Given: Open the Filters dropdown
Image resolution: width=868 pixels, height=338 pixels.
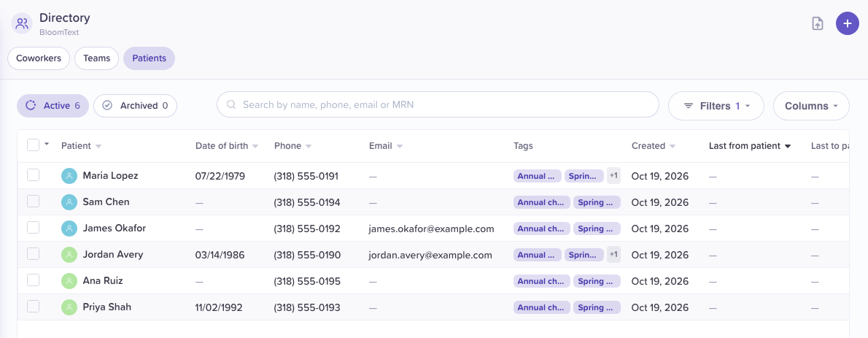Looking at the screenshot, I should (x=716, y=106).
